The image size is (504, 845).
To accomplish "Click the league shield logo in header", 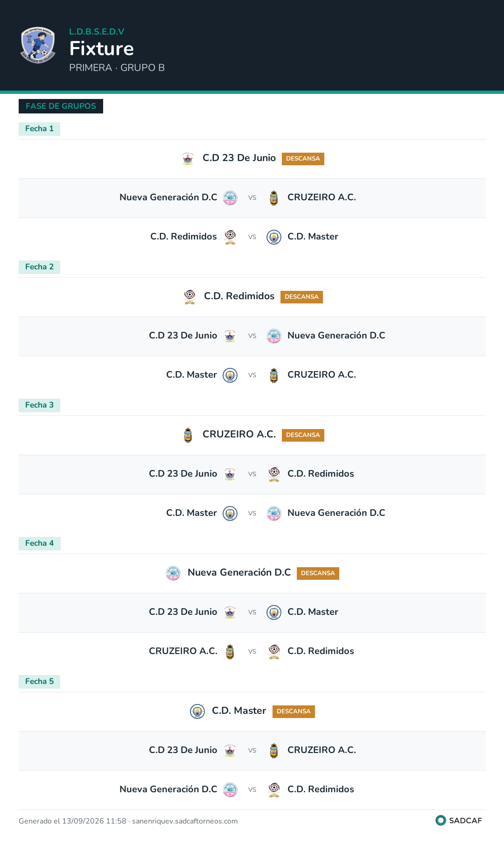I will point(38,45).
